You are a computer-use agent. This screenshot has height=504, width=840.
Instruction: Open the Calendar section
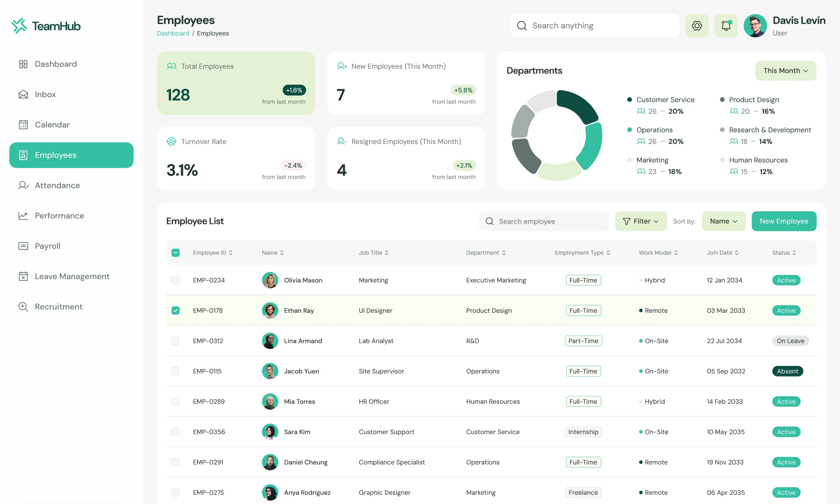click(52, 125)
